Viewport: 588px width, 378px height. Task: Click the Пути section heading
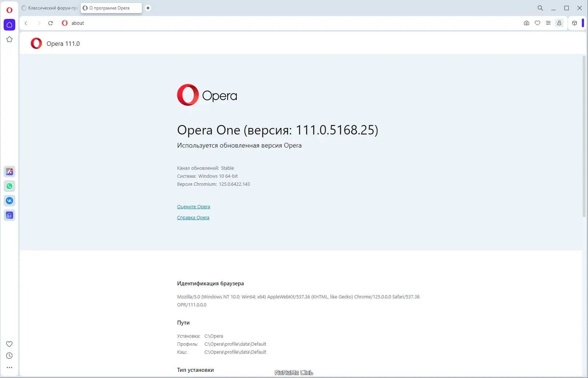pyautogui.click(x=183, y=323)
